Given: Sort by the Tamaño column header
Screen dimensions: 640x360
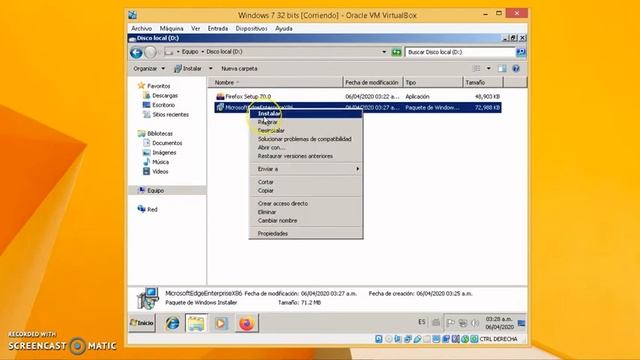Looking at the screenshot, I should [483, 82].
